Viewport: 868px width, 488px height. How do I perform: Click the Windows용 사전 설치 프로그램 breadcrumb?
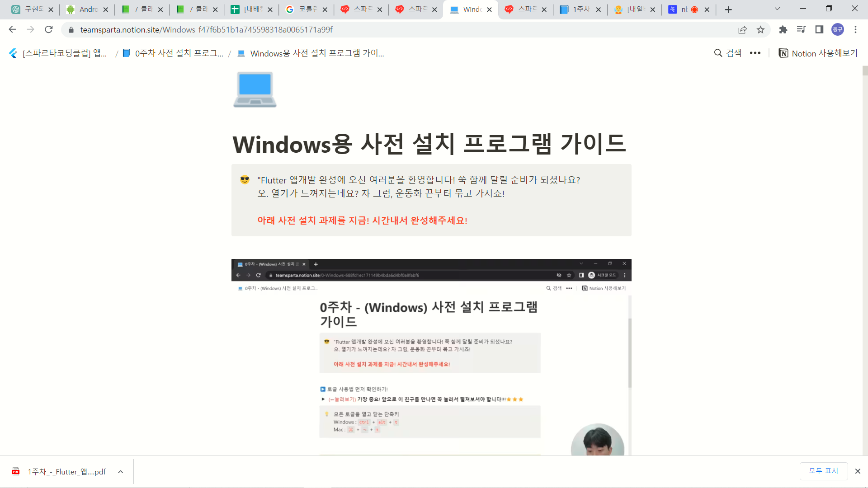tap(317, 53)
